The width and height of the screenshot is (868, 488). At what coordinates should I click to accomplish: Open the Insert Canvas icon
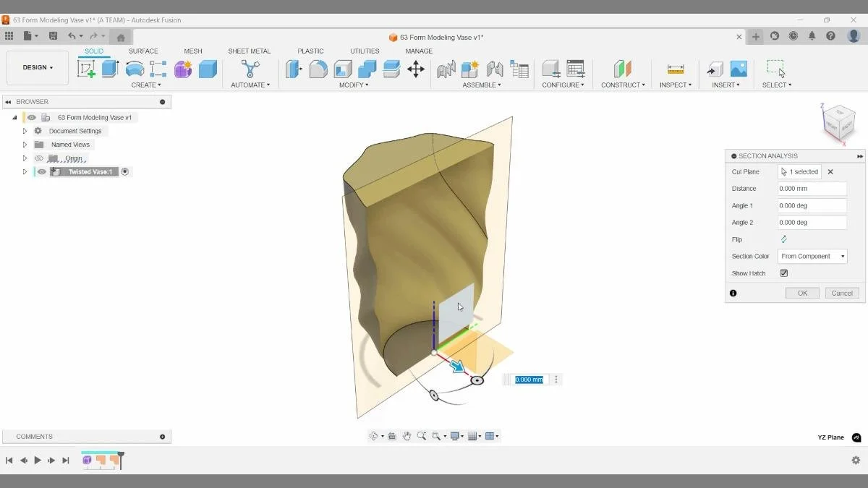[x=738, y=69]
